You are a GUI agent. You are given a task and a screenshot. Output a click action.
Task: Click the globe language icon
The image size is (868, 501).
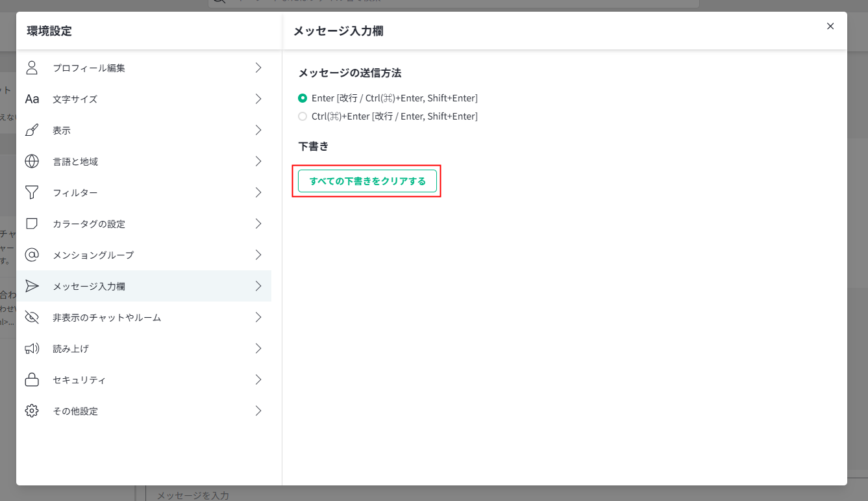pos(32,161)
